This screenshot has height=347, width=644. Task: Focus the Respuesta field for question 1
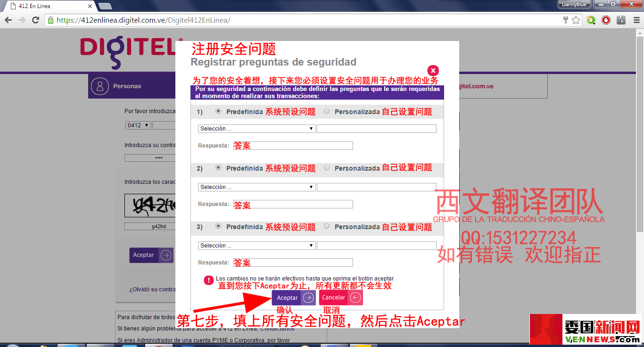[293, 146]
